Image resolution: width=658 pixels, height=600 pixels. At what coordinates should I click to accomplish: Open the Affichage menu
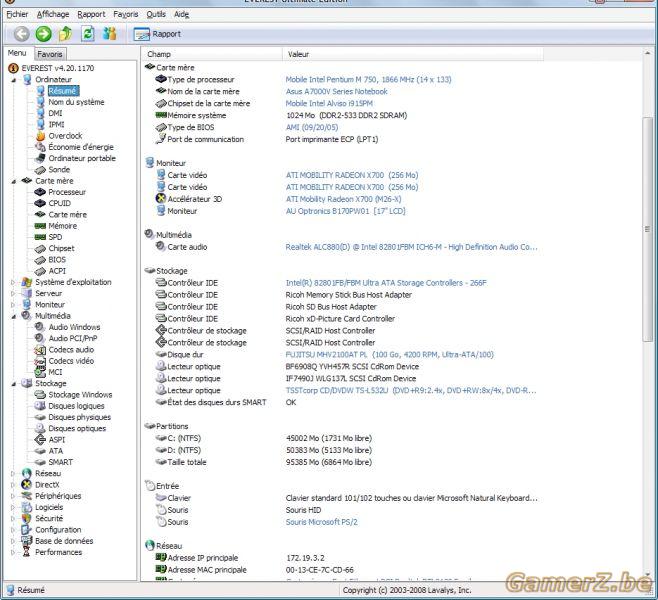(53, 14)
